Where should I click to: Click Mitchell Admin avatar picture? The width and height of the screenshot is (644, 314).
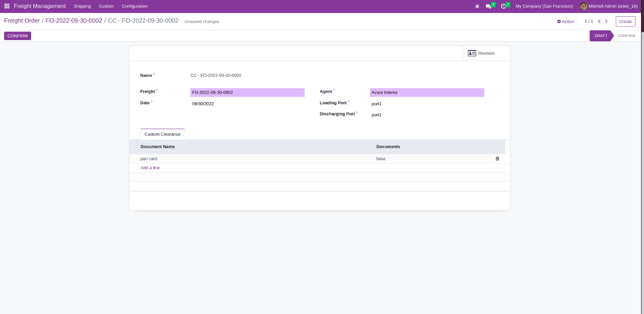pos(584,6)
